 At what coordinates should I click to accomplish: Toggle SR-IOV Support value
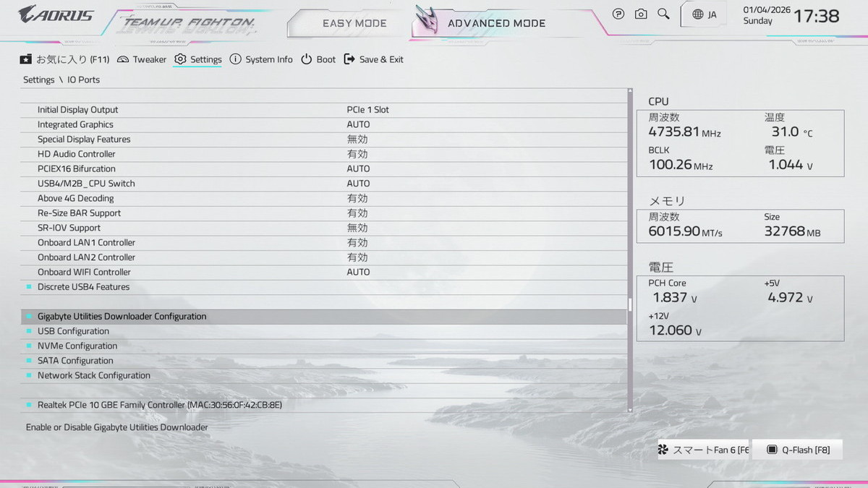coord(357,228)
